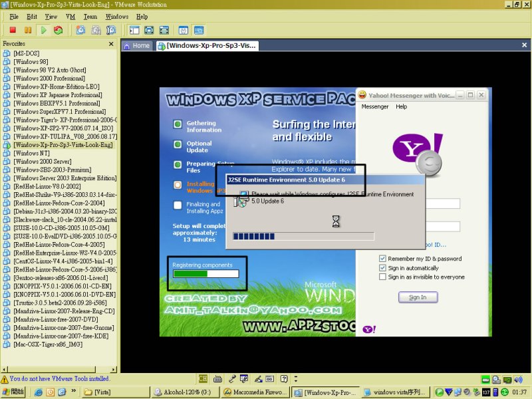Image resolution: width=532 pixels, height=399 pixels.
Task: Select [Mandriva-Linux-one-2007-free-KDE] favorite
Action: pos(61,336)
